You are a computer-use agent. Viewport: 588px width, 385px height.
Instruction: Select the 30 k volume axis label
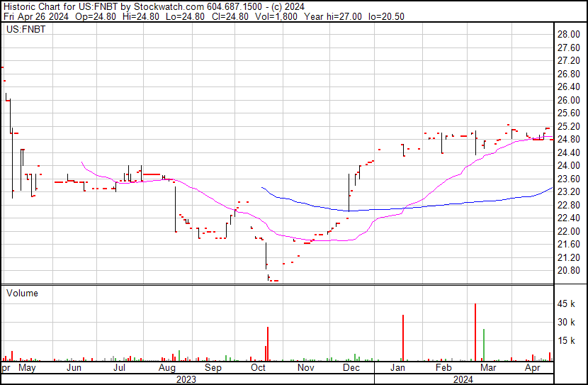[x=566, y=323]
